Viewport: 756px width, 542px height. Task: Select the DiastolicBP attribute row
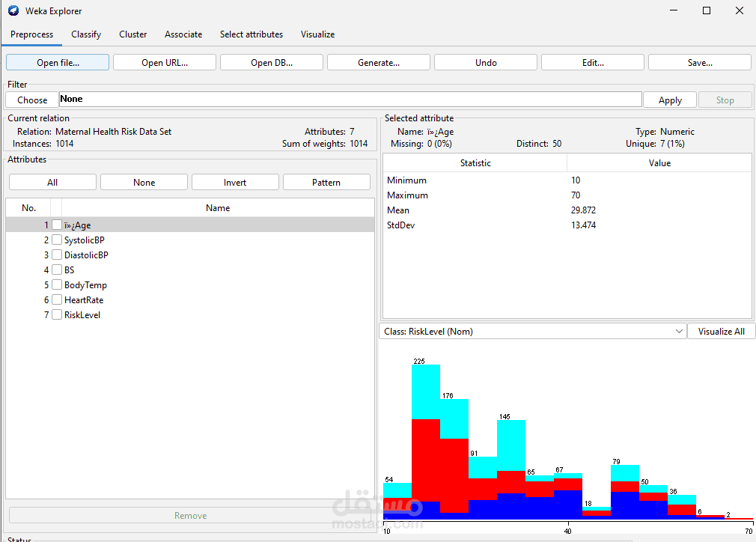point(190,255)
